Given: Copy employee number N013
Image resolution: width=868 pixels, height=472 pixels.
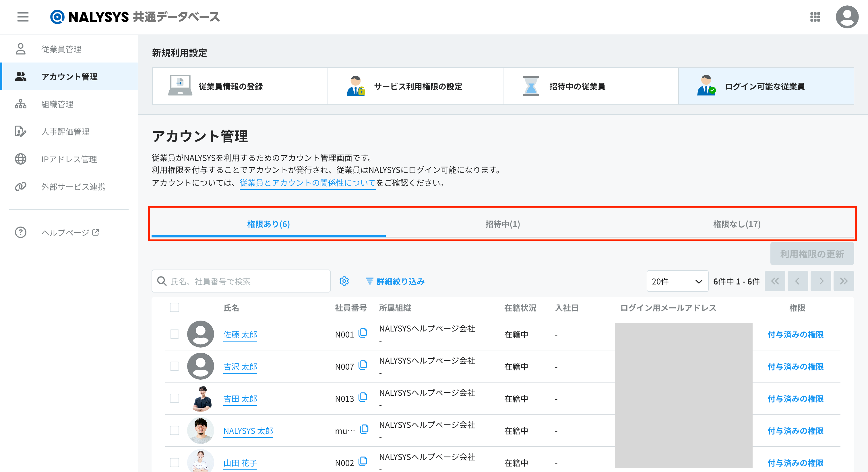Looking at the screenshot, I should pos(363,398).
